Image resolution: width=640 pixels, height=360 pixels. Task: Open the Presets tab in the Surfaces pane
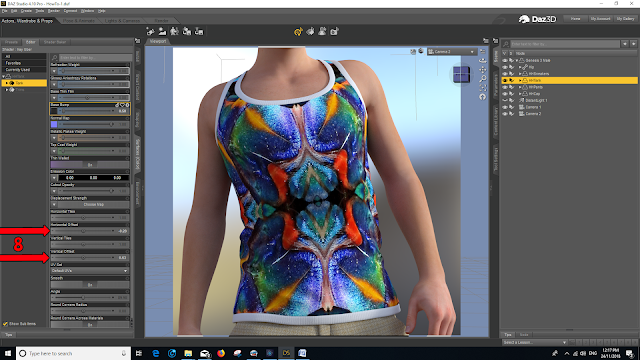pyautogui.click(x=11, y=42)
